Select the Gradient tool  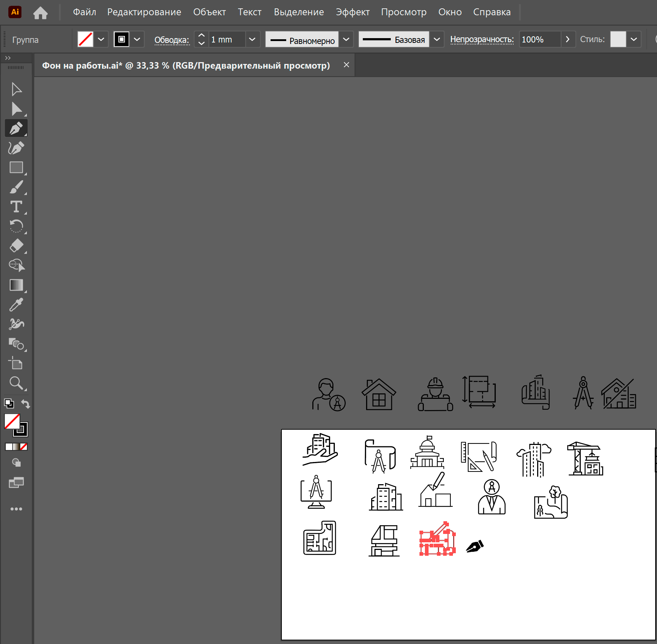[16, 285]
